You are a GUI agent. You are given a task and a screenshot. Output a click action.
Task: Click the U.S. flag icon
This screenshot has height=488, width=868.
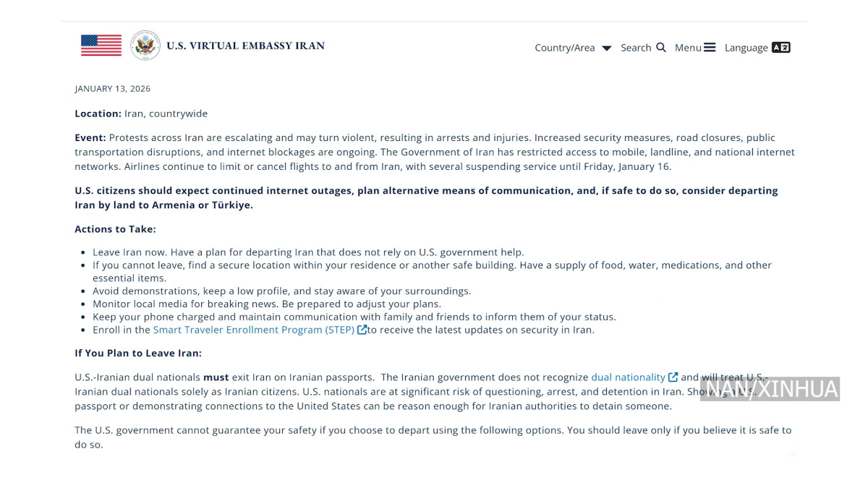pos(101,46)
